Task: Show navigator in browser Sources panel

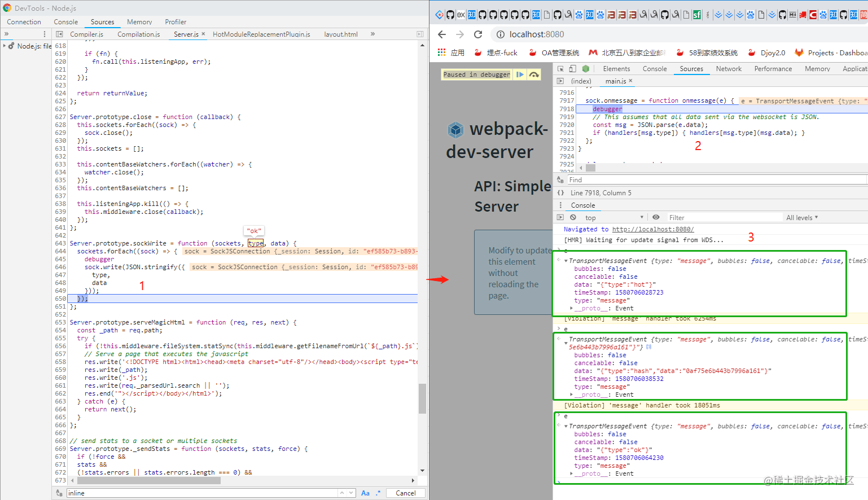Action: (x=560, y=81)
